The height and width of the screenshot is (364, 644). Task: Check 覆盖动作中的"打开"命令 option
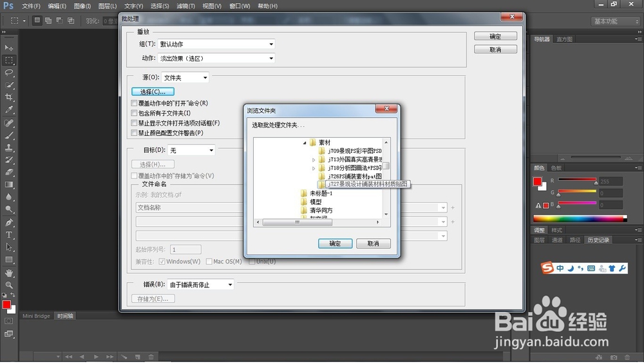pos(134,103)
